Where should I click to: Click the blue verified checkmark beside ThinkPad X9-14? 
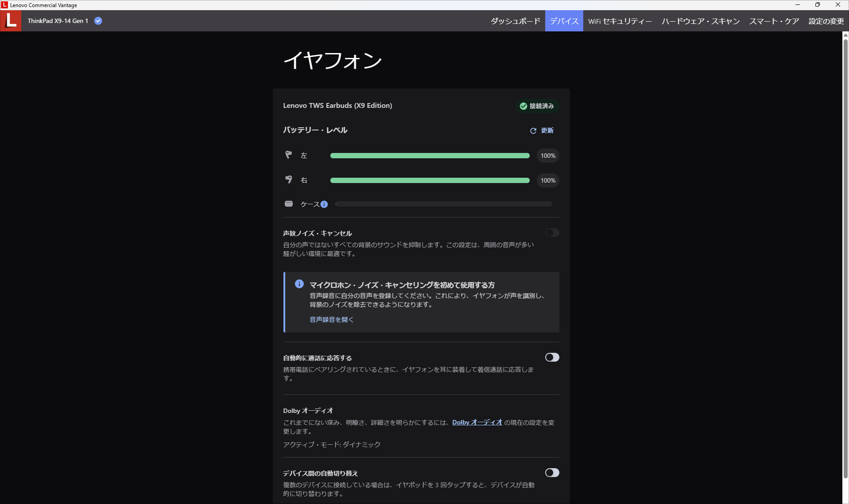98,21
